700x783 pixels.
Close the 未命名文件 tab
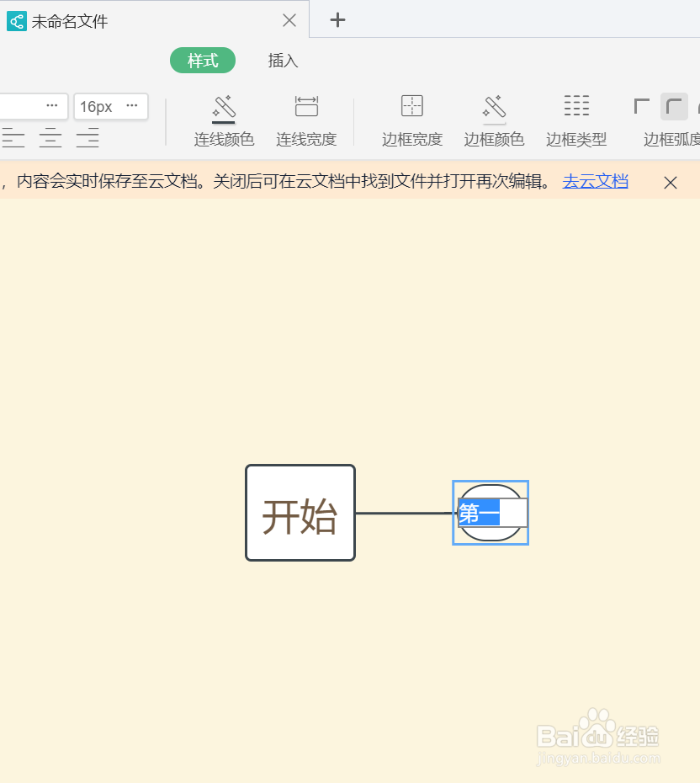289,20
